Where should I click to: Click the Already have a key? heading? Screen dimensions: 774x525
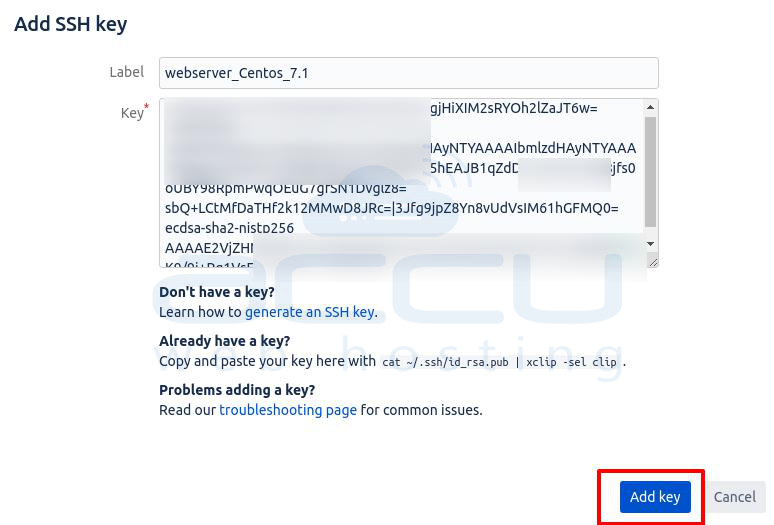(x=225, y=341)
